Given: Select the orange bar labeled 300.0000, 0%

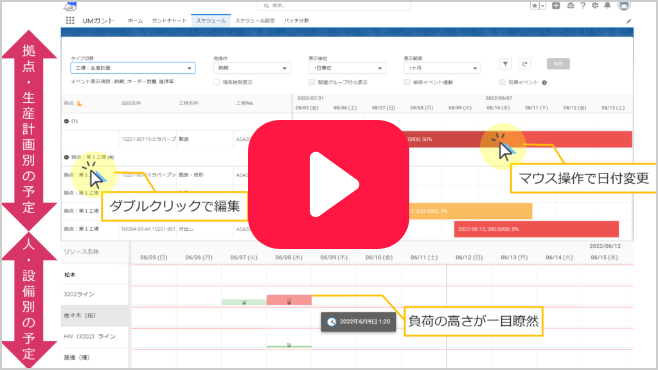Looking at the screenshot, I should click(470, 211).
